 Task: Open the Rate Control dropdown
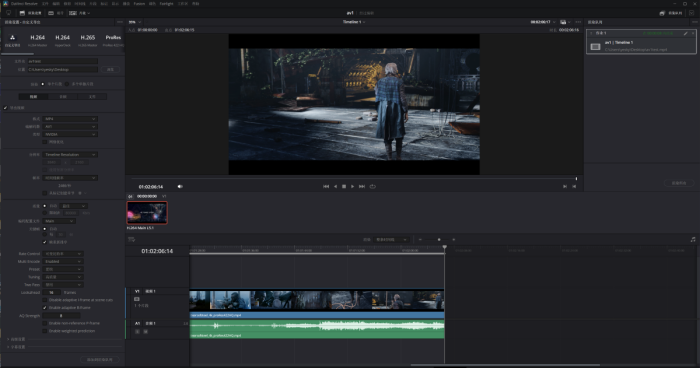[x=62, y=254]
